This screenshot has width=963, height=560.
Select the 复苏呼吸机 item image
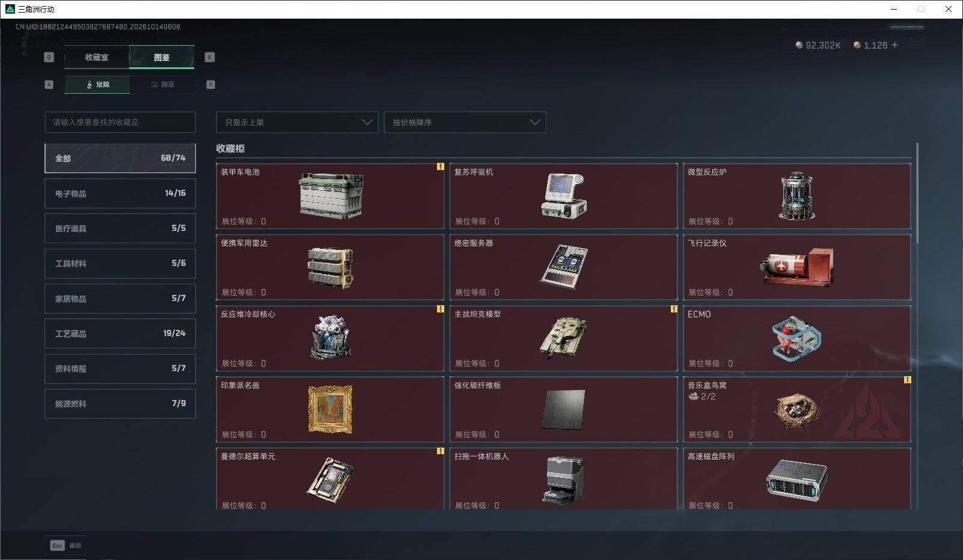tap(563, 196)
